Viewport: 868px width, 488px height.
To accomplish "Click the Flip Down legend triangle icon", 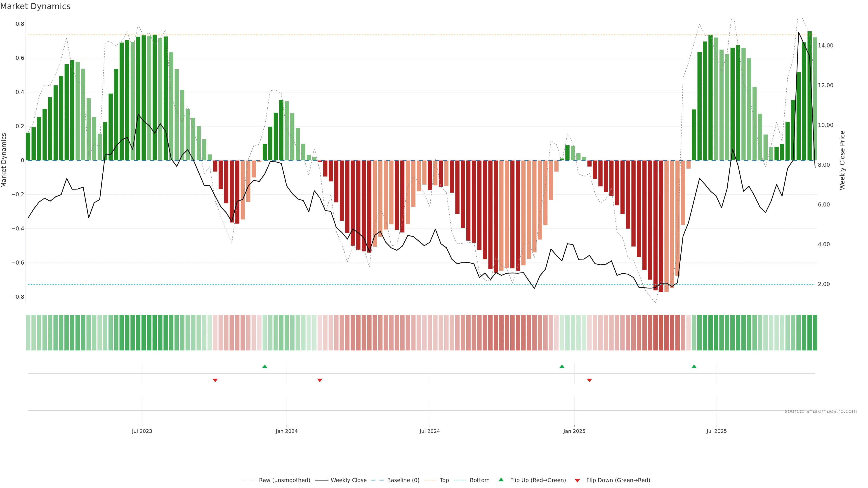I will pyautogui.click(x=577, y=480).
